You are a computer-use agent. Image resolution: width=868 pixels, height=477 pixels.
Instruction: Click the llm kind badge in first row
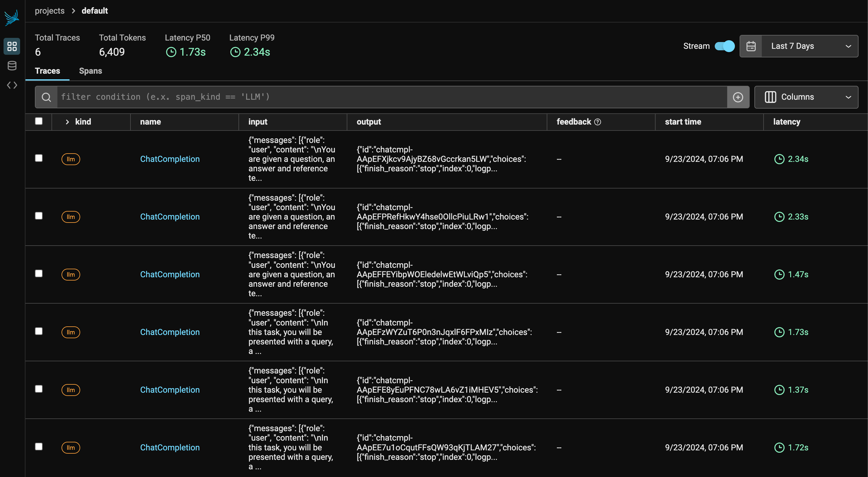click(70, 159)
